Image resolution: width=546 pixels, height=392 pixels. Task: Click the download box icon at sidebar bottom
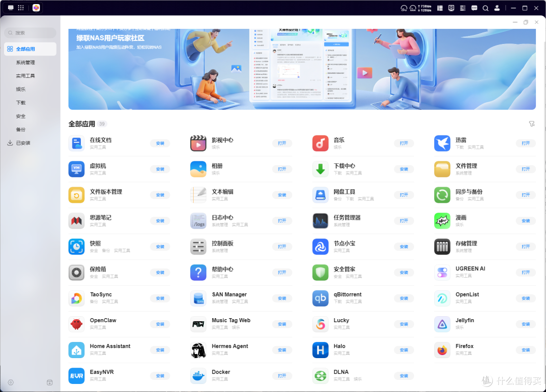coord(50,382)
